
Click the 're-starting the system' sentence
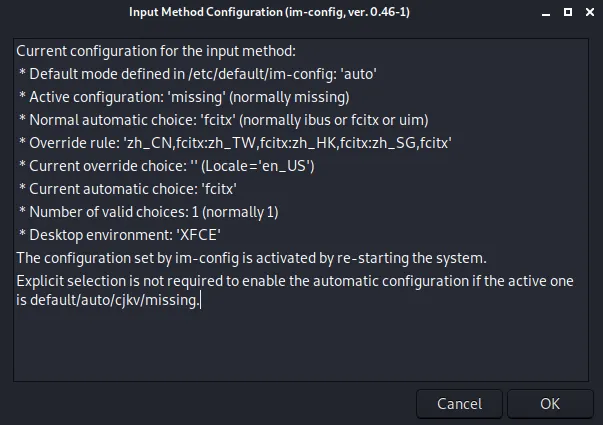point(250,258)
